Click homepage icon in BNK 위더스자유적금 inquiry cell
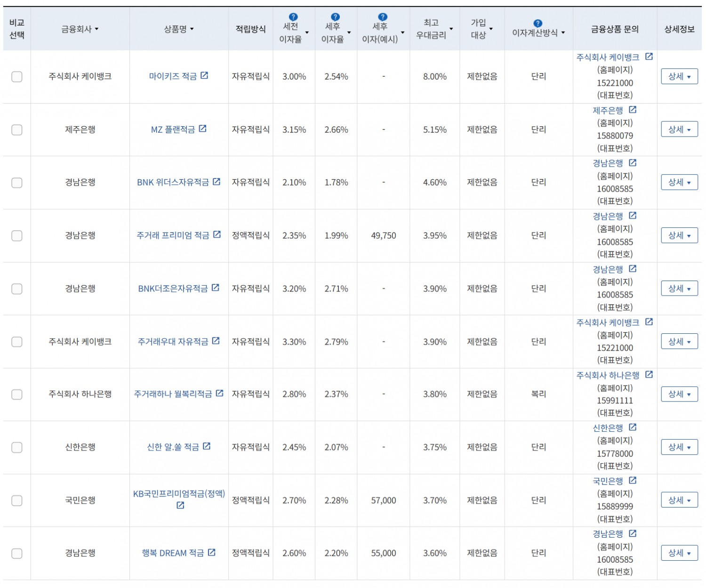This screenshot has width=706, height=588. 633,162
